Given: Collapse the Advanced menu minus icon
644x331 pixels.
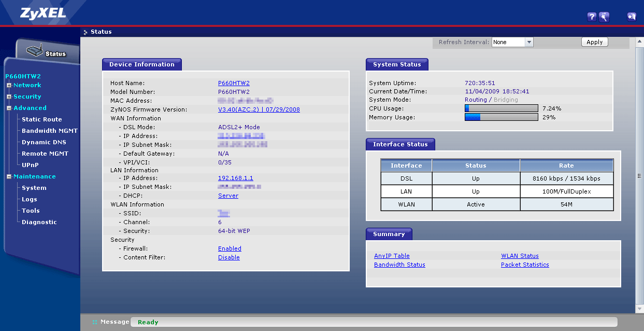Looking at the screenshot, I should click(9, 108).
